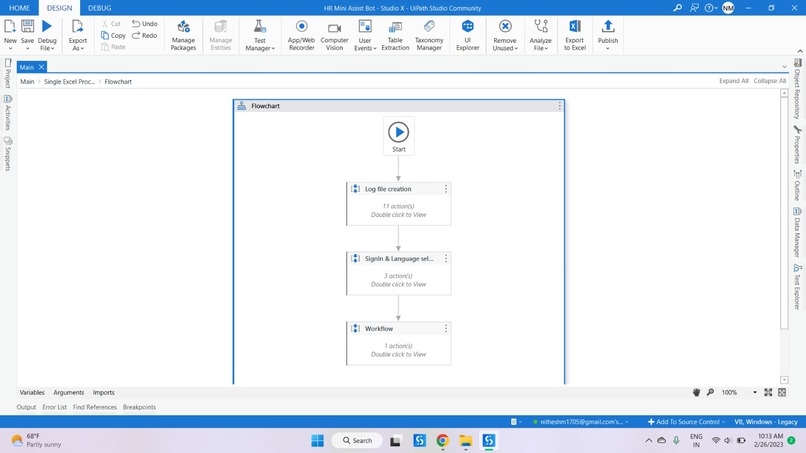
Task: Click the fit to screen icon
Action: (x=768, y=392)
